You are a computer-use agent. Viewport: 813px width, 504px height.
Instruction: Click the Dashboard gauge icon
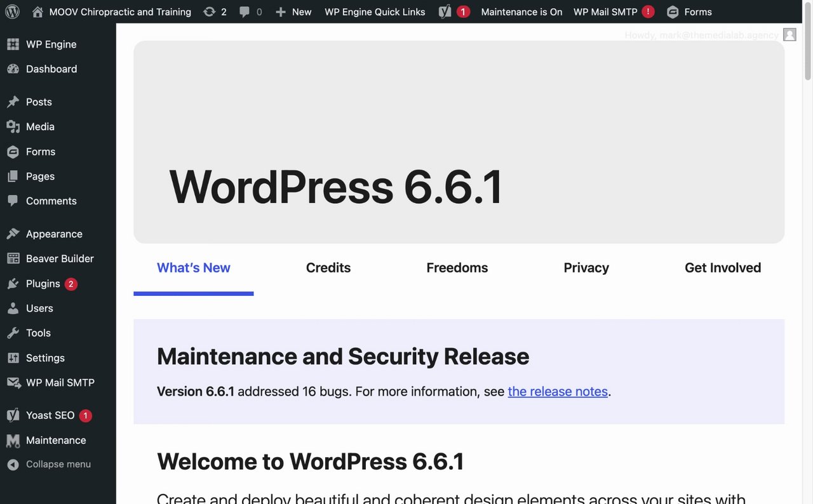(13, 69)
